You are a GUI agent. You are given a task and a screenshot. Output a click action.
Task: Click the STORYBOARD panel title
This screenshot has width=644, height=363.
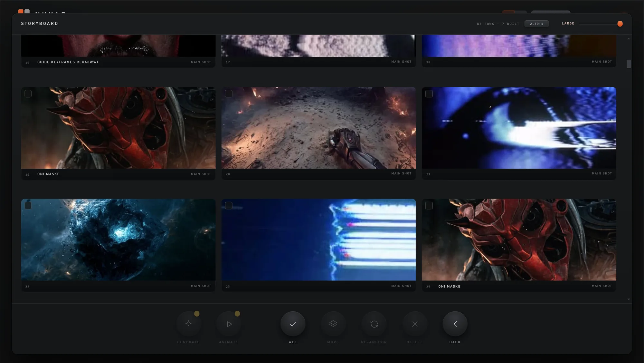40,24
